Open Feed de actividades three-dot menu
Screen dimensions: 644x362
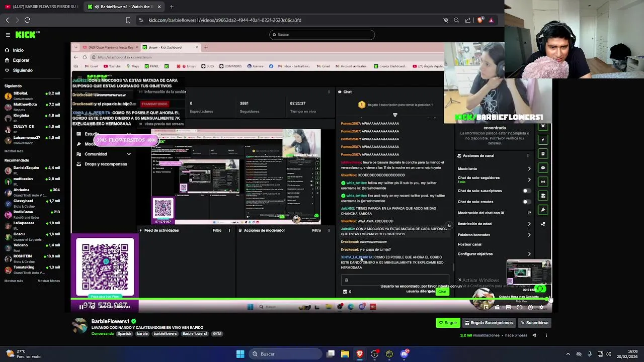coord(229,230)
